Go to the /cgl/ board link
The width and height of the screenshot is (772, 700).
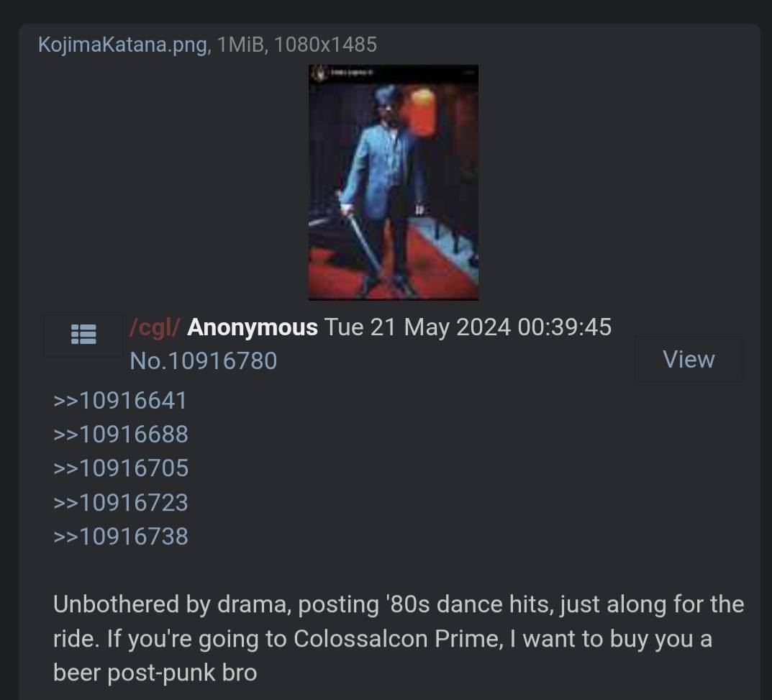(155, 327)
